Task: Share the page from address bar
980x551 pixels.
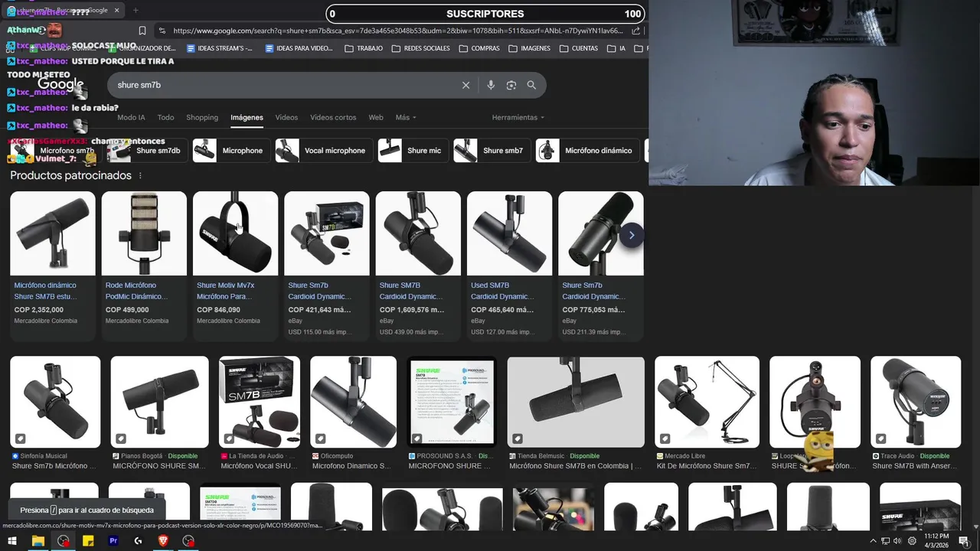Action: 636,31
